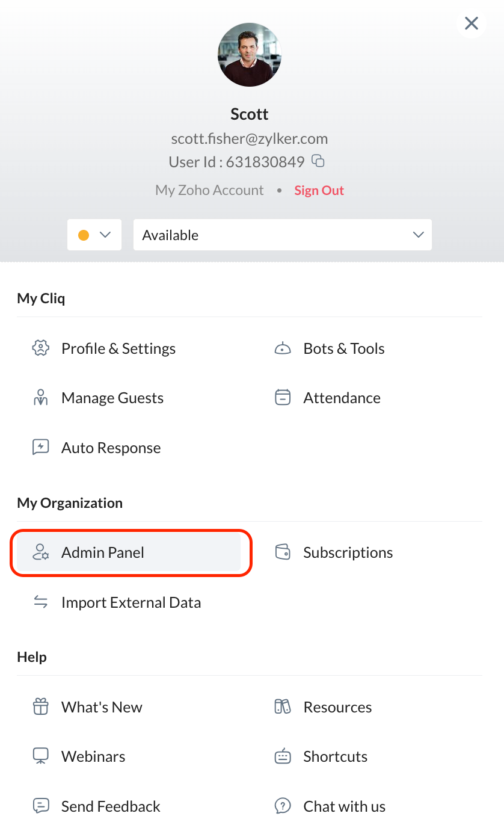Open My Zoho Account link
The image size is (504, 834).
(x=209, y=190)
